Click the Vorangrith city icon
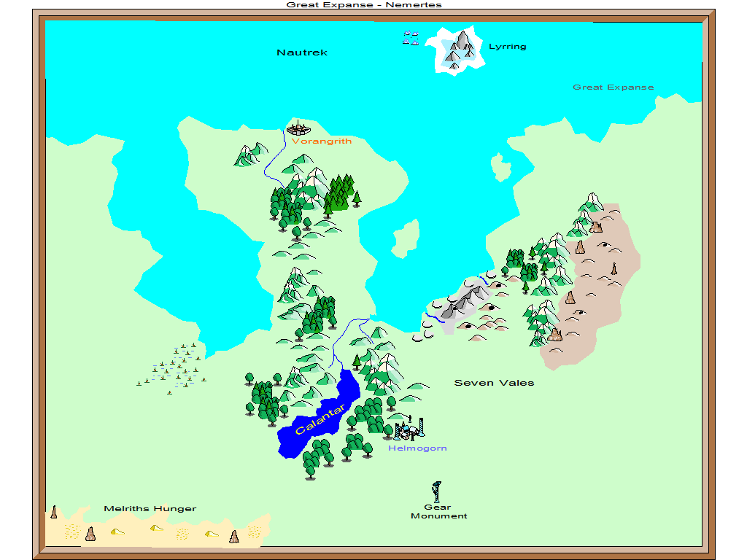The image size is (747, 560). pyautogui.click(x=298, y=128)
